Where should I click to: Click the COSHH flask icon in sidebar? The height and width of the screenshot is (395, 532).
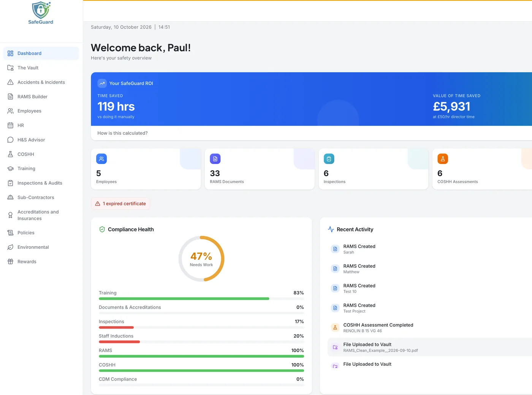point(11,155)
